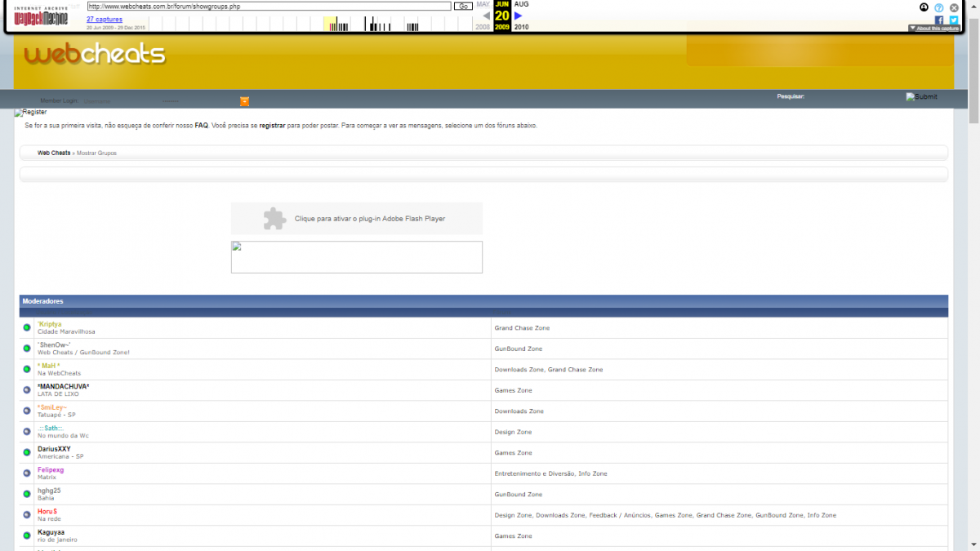980x551 pixels.
Task: Click the status icon beside DariusXXY
Action: click(x=27, y=452)
